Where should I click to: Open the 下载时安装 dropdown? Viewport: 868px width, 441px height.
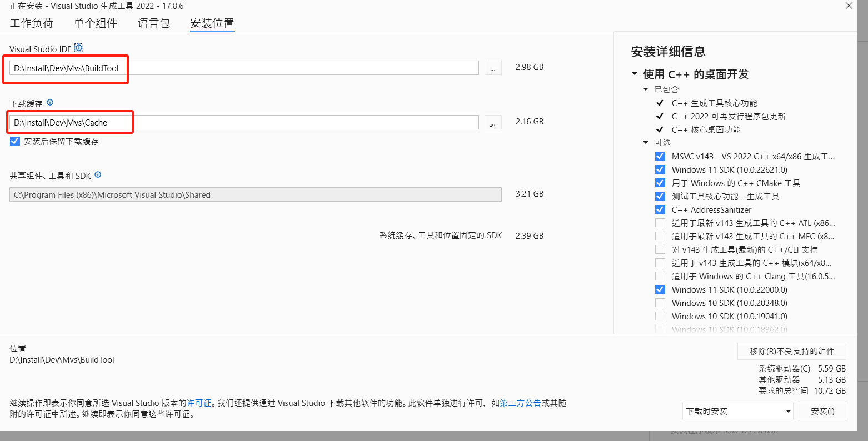[x=738, y=412]
